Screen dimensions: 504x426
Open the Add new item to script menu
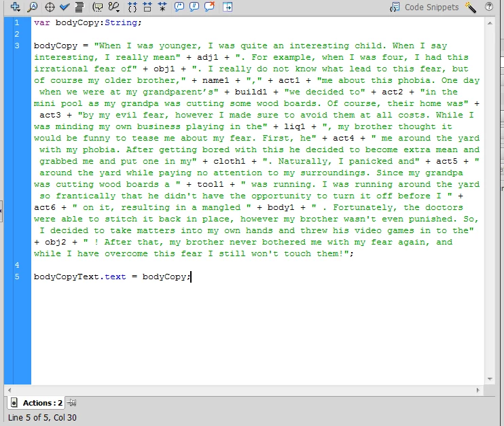[15, 7]
